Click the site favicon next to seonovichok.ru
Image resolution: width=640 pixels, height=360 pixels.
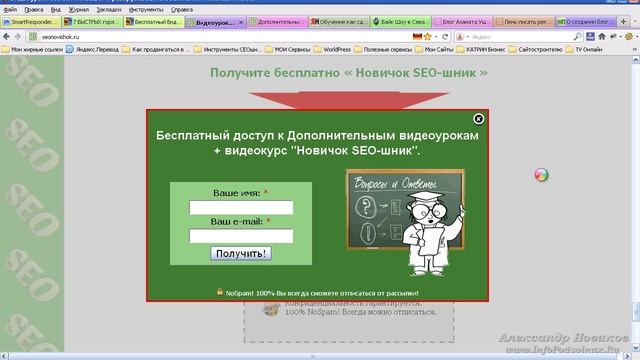33,37
